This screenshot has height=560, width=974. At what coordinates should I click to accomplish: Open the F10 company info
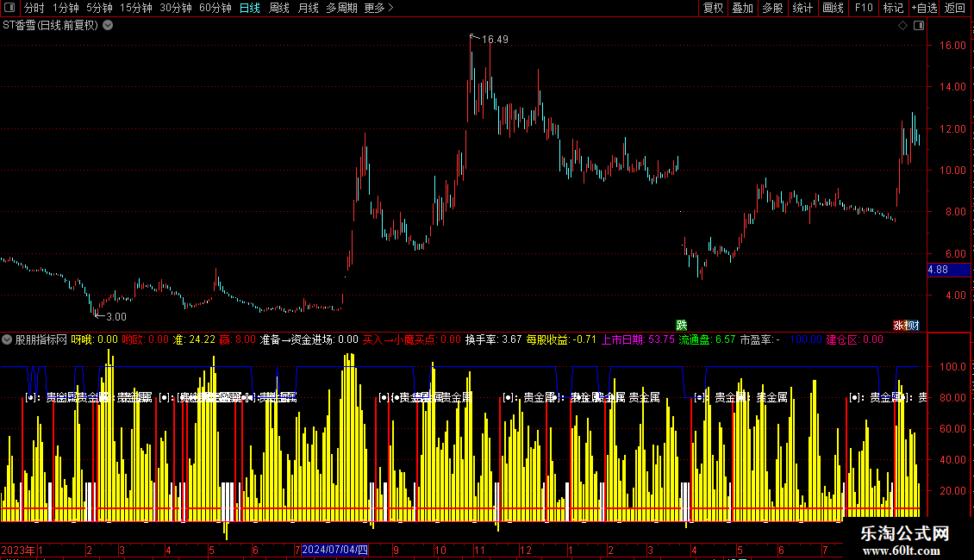point(864,8)
